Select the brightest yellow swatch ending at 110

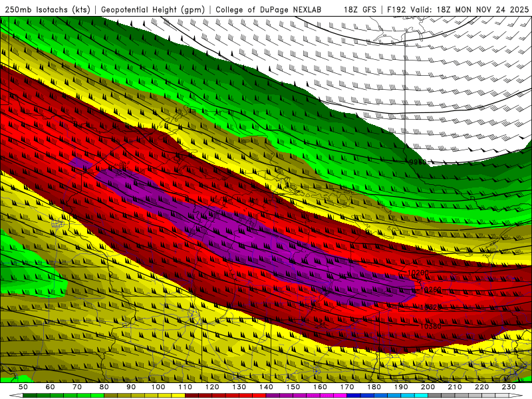[x=178, y=396]
